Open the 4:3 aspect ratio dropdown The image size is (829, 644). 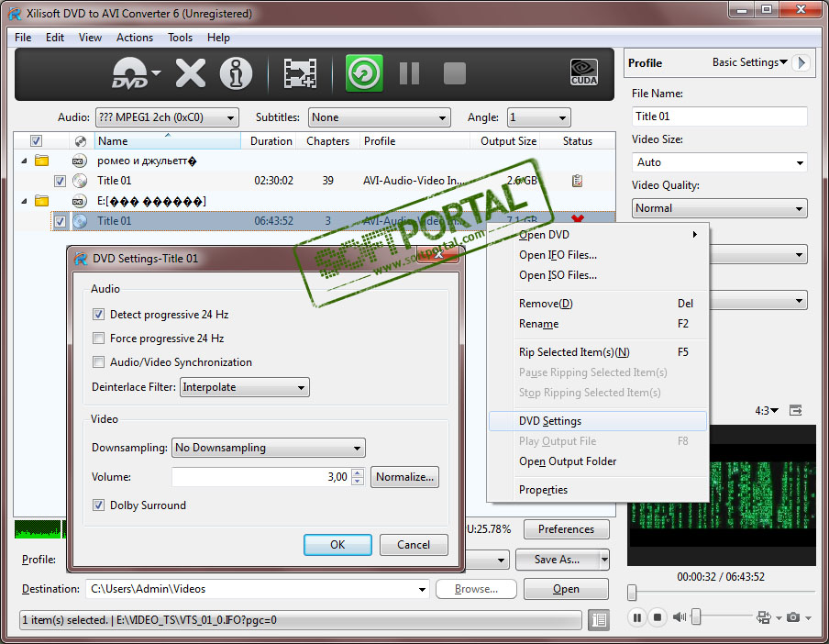click(767, 411)
